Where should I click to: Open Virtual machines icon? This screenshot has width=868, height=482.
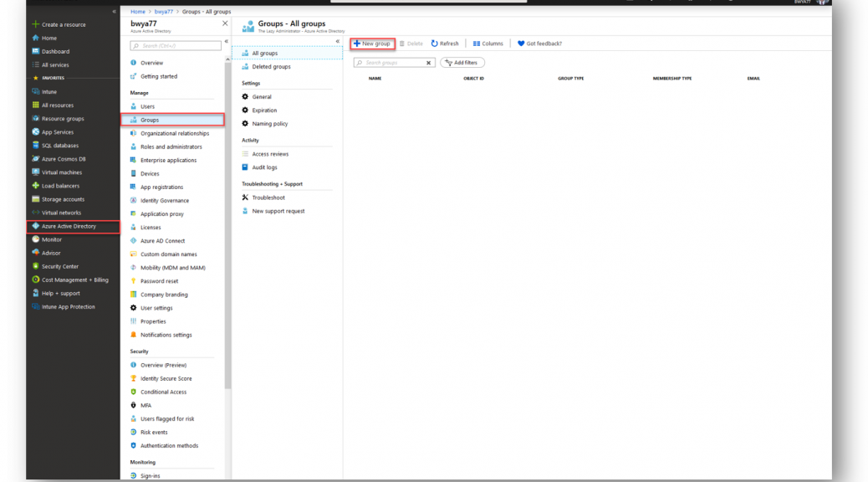coord(35,172)
